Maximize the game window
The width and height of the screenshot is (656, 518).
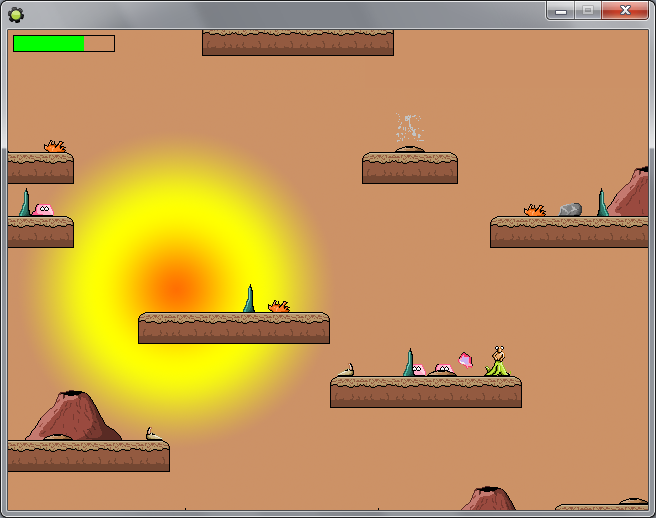588,10
